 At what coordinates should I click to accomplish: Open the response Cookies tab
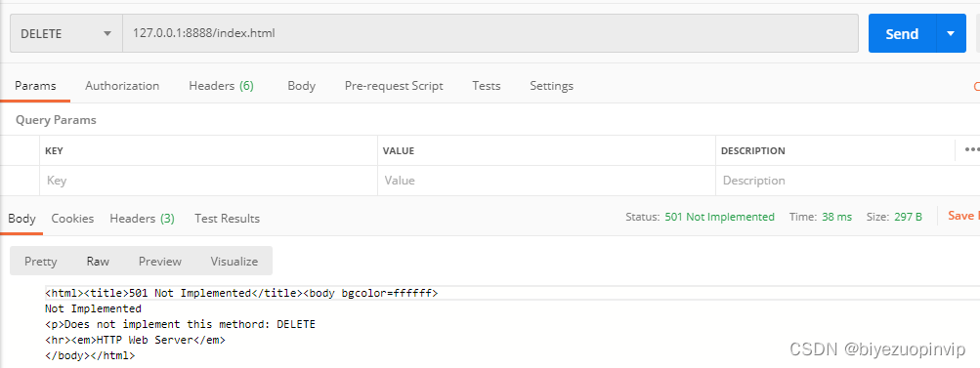click(x=72, y=218)
